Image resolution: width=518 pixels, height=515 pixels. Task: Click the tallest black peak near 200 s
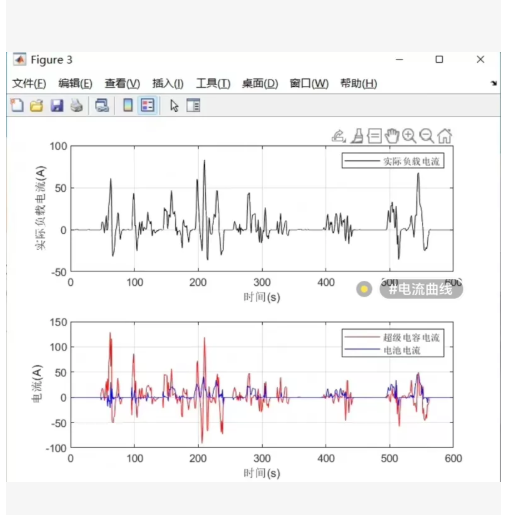(204, 161)
